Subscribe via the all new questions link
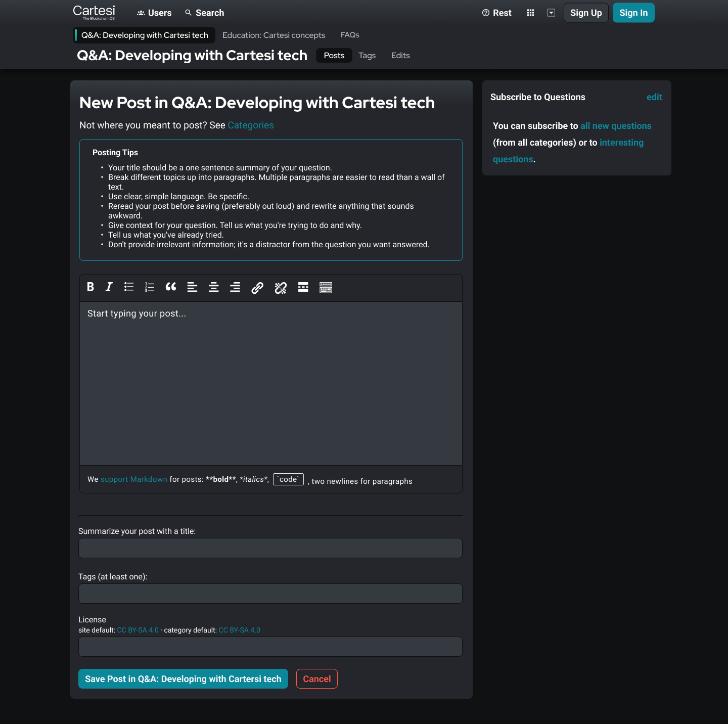This screenshot has height=724, width=728. [616, 126]
